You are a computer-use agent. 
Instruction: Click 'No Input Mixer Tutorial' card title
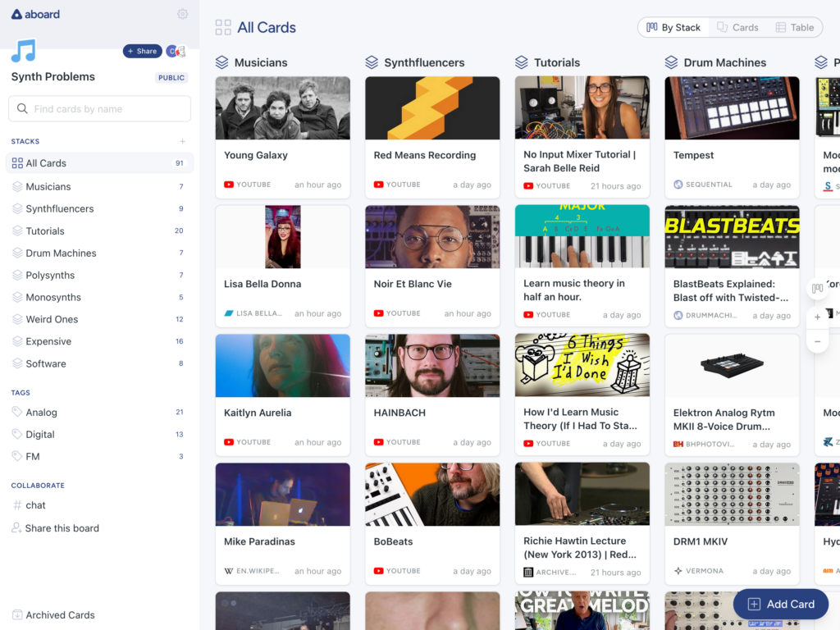point(580,162)
